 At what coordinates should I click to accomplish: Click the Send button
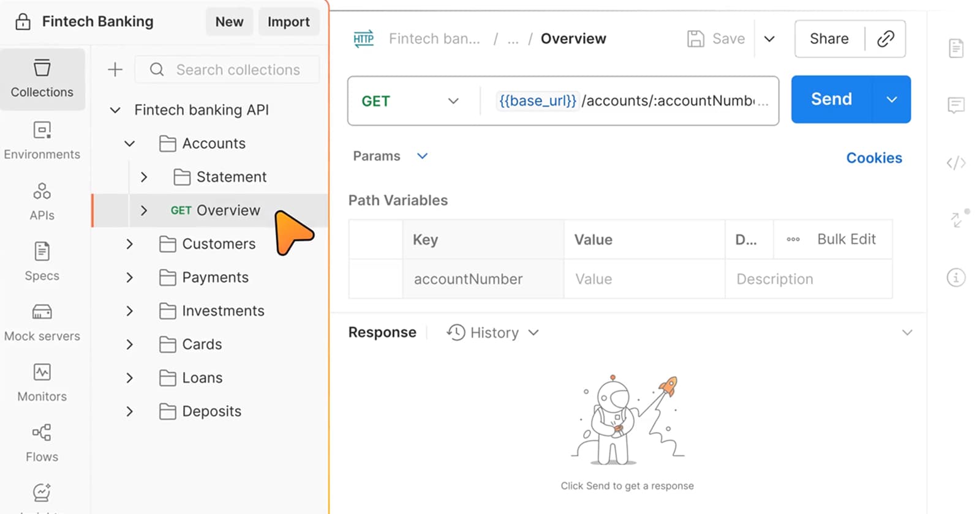pyautogui.click(x=831, y=99)
